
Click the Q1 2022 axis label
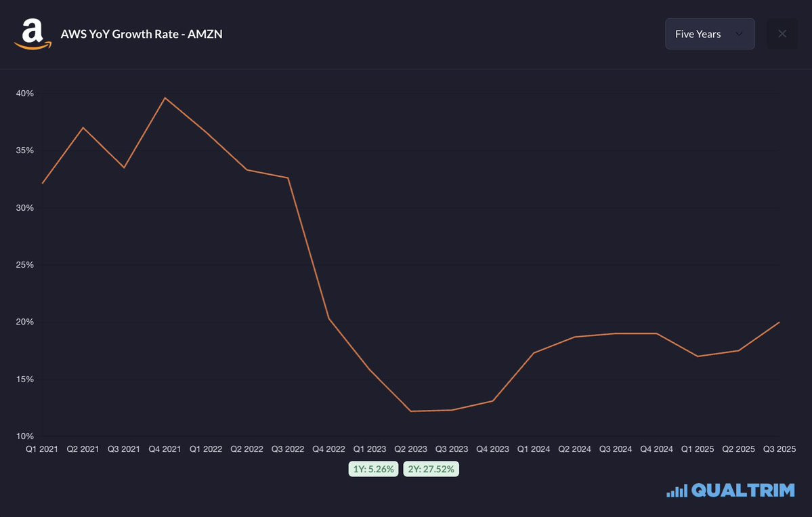pyautogui.click(x=206, y=449)
